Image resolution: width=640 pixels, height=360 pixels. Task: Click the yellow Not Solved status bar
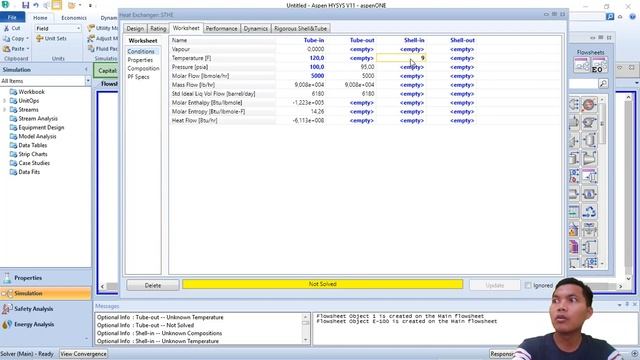click(x=322, y=284)
